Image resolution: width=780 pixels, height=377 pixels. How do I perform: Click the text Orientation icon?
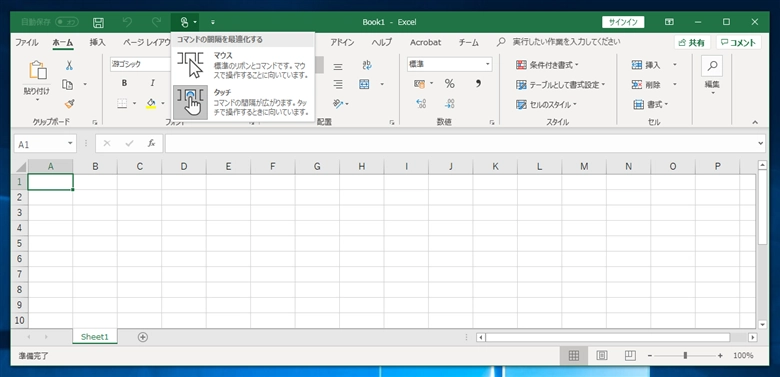(x=339, y=103)
